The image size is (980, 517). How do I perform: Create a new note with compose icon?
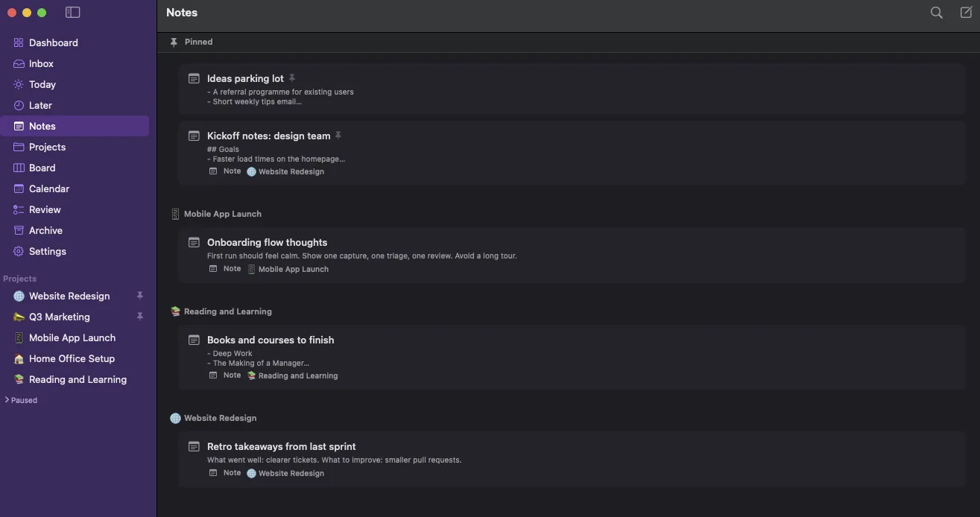point(966,13)
